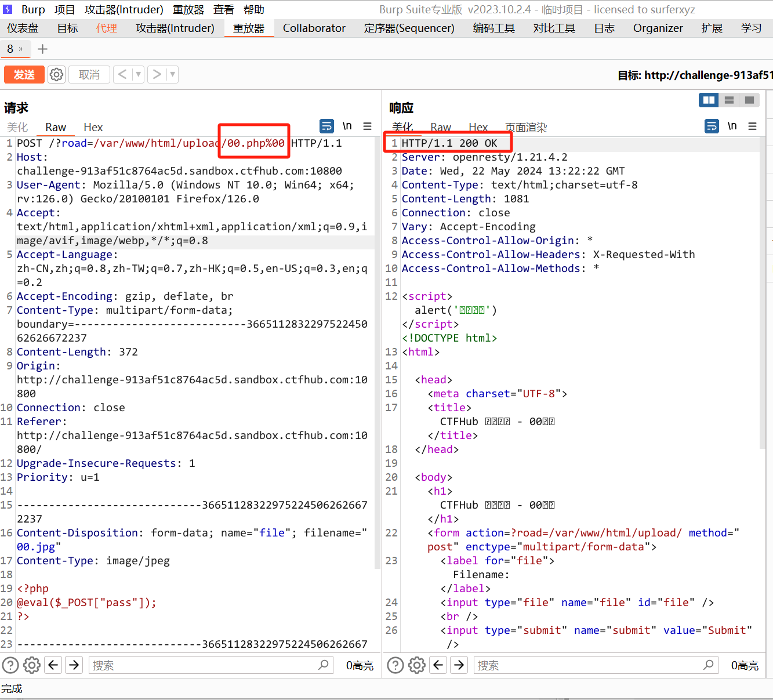The image size is (773, 700).
Task: Go to previous request with left arrow
Action: pyautogui.click(x=122, y=75)
